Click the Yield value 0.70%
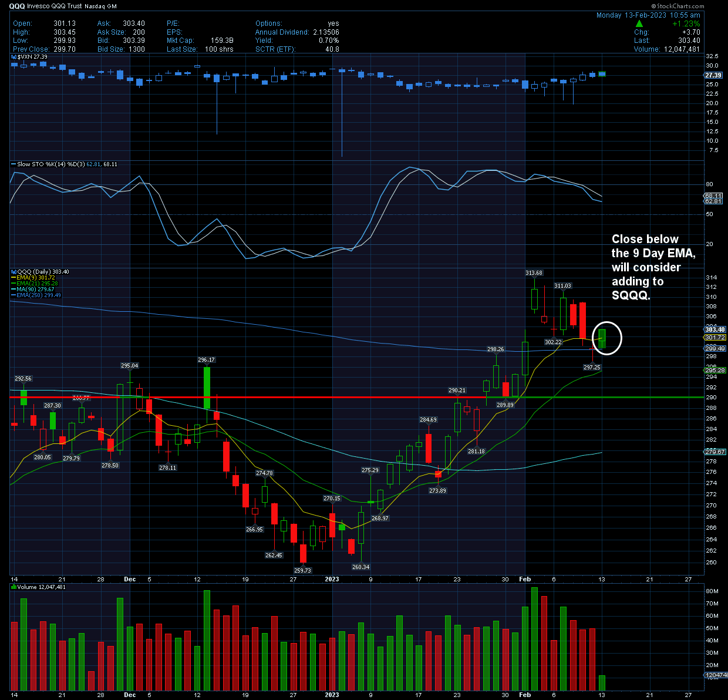 (329, 41)
